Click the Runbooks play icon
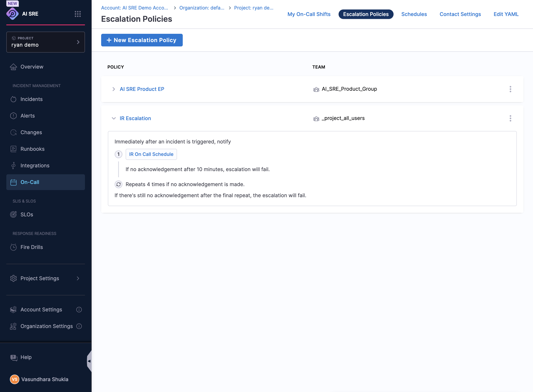The image size is (533, 392). (x=13, y=149)
